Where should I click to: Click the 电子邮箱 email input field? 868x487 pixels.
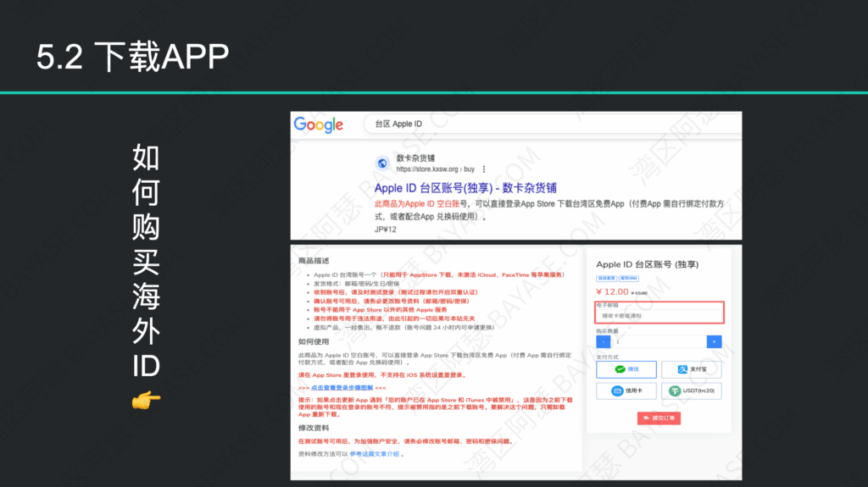pos(659,315)
